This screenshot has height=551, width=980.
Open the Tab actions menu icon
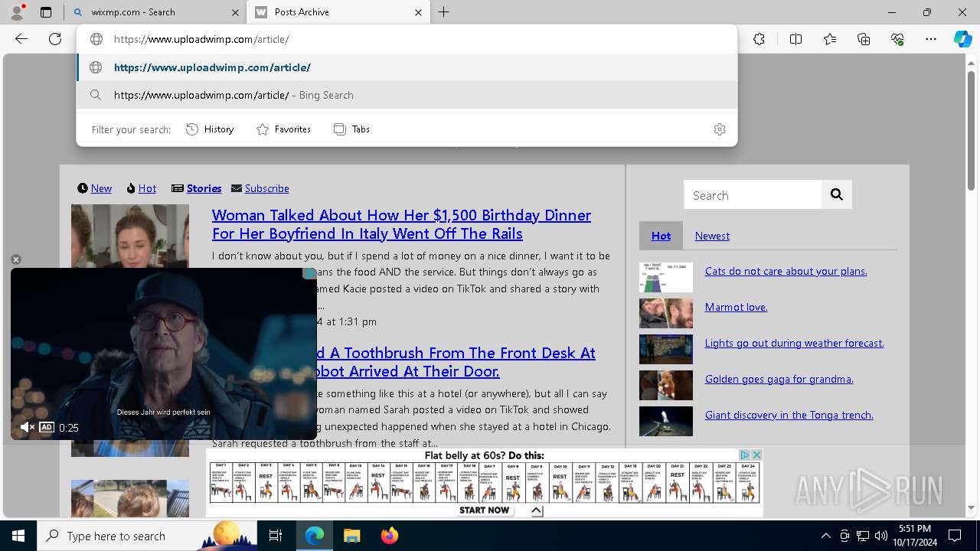pyautogui.click(x=46, y=12)
